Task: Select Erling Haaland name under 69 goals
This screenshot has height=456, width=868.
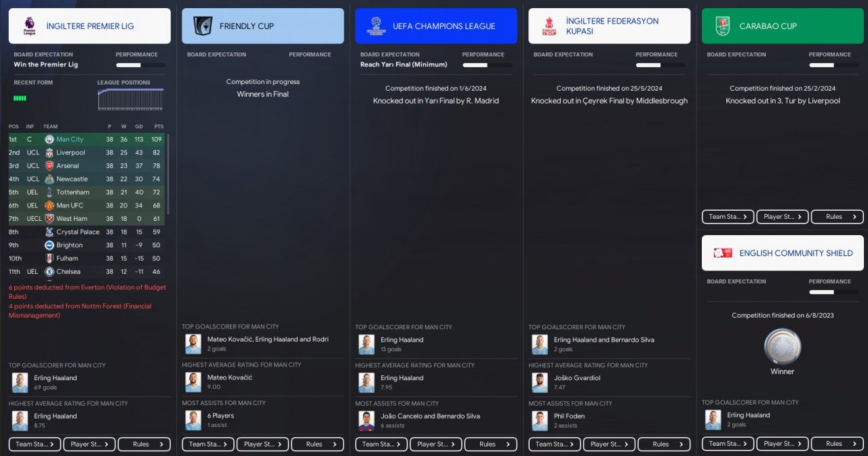Action: point(56,378)
